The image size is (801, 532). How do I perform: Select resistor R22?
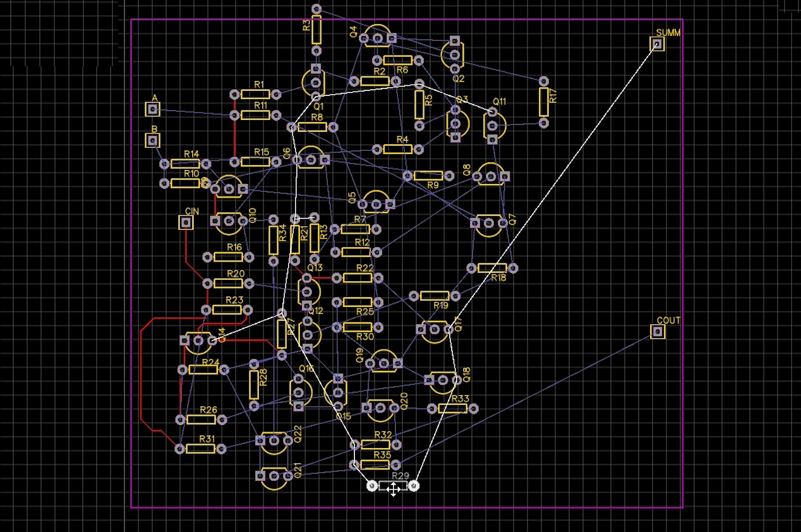tap(357, 277)
